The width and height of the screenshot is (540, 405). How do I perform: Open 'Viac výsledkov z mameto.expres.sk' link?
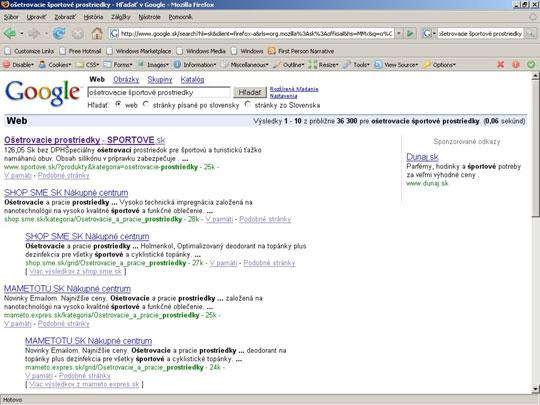click(x=84, y=384)
